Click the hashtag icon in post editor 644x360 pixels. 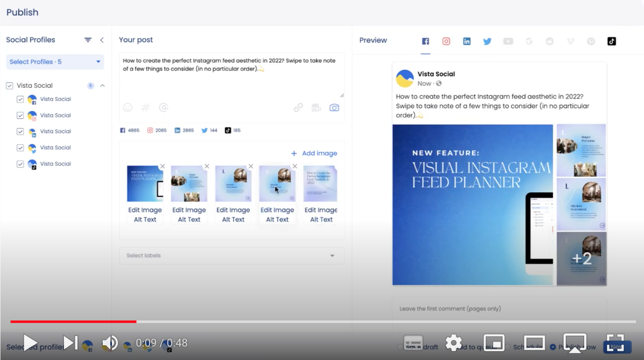(x=146, y=108)
